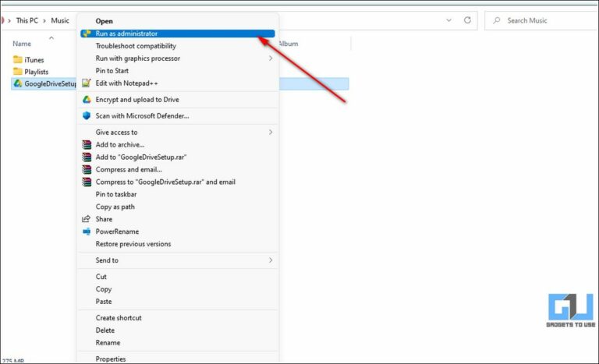Screen dimensions: 599x364
Task: Open the address bar history dropdown
Action: pos(449,20)
